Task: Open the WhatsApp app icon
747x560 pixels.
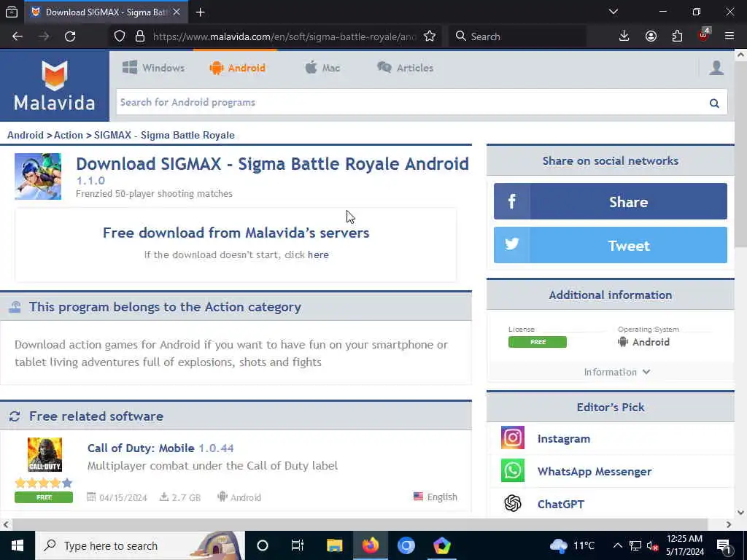Action: tap(513, 470)
